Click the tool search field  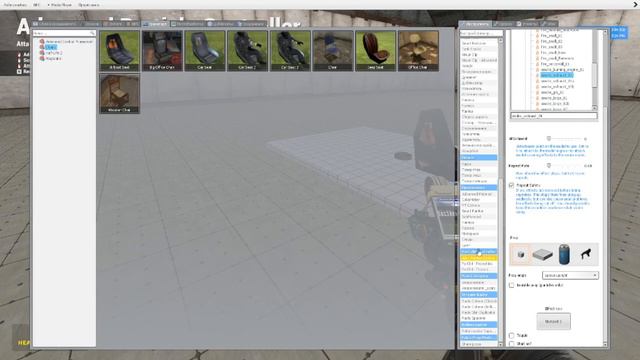pyautogui.click(x=481, y=33)
